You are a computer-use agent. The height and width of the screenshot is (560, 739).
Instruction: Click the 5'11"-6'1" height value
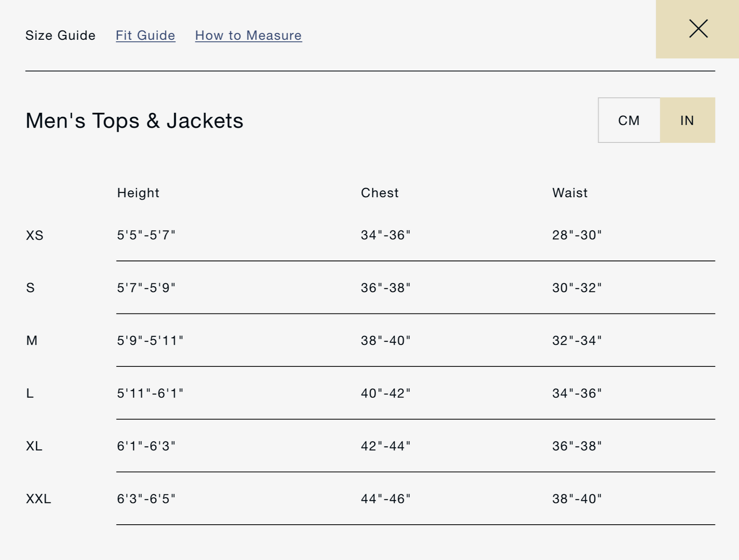(150, 393)
